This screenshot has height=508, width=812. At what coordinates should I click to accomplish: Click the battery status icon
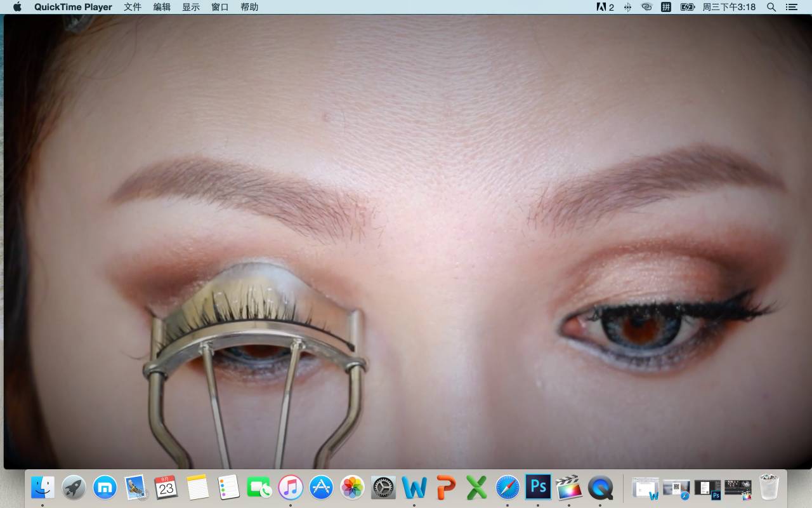(x=688, y=7)
